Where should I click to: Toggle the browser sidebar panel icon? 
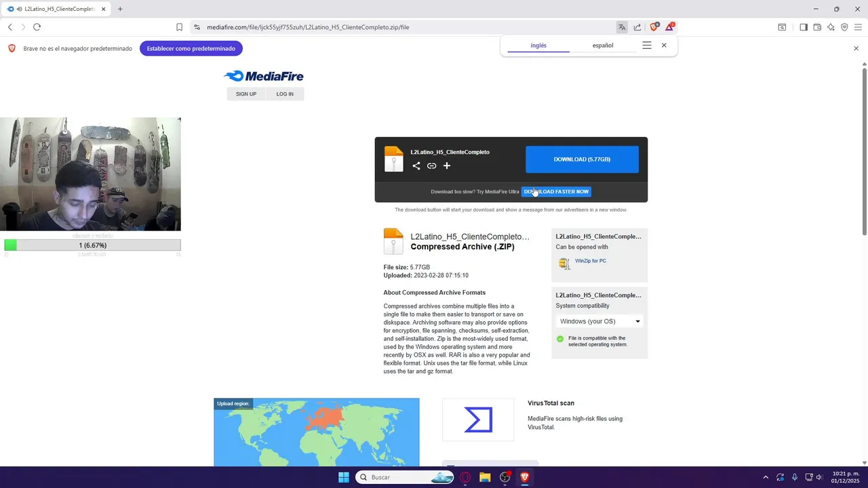click(x=804, y=27)
